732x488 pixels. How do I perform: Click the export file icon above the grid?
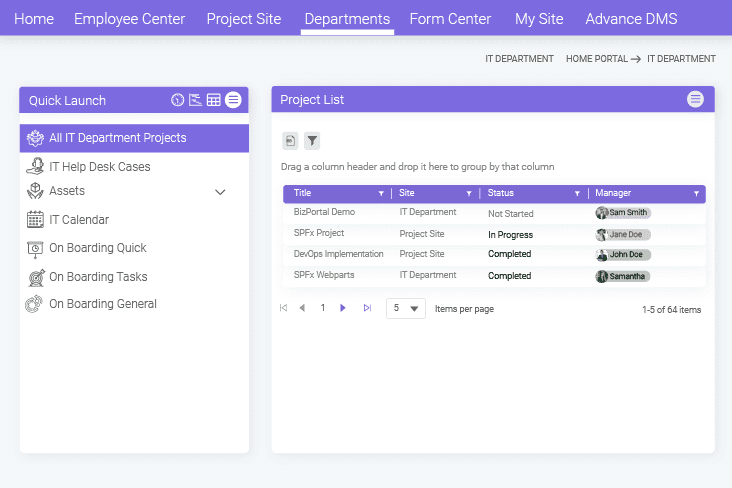click(290, 141)
